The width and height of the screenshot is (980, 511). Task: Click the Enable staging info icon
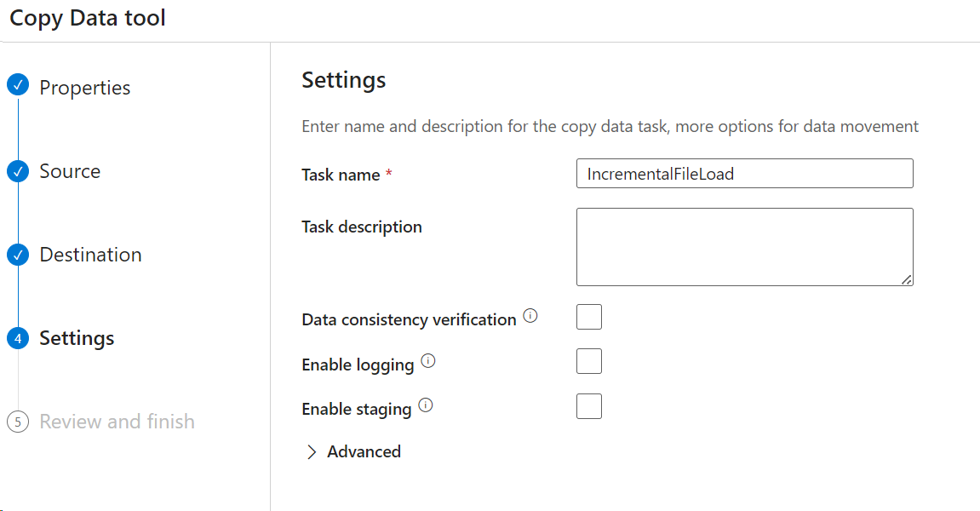pos(426,406)
